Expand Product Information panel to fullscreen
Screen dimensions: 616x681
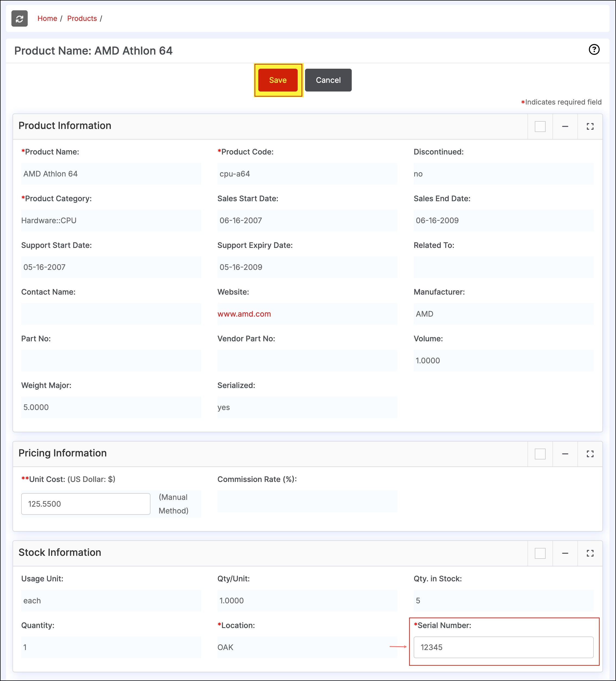[x=590, y=126]
